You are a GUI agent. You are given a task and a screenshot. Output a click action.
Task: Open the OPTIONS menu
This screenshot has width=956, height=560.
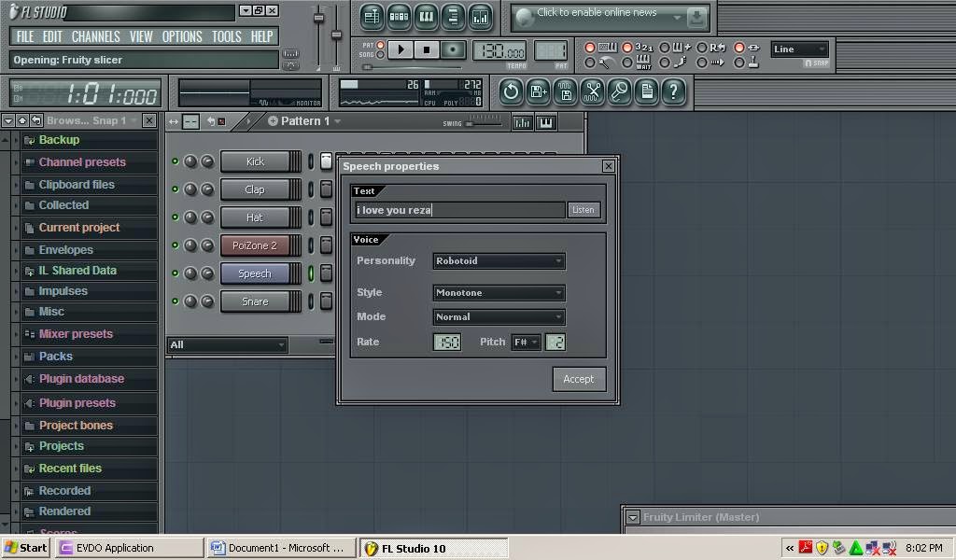pos(182,36)
